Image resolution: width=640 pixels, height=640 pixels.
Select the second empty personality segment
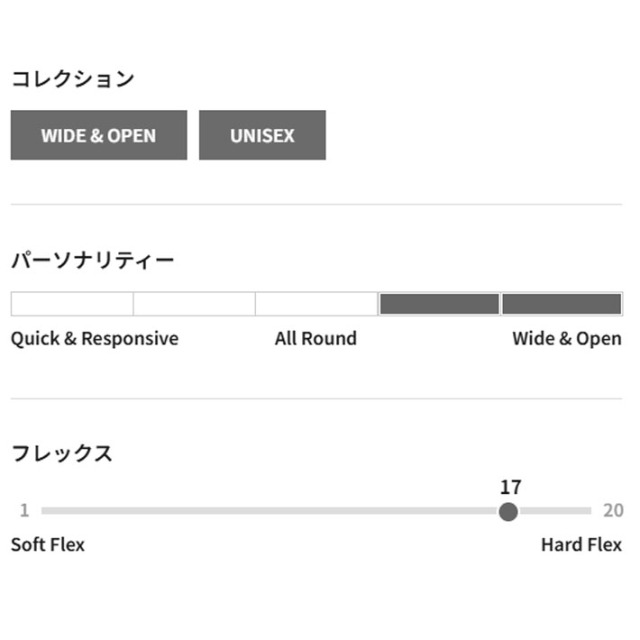pyautogui.click(x=194, y=304)
